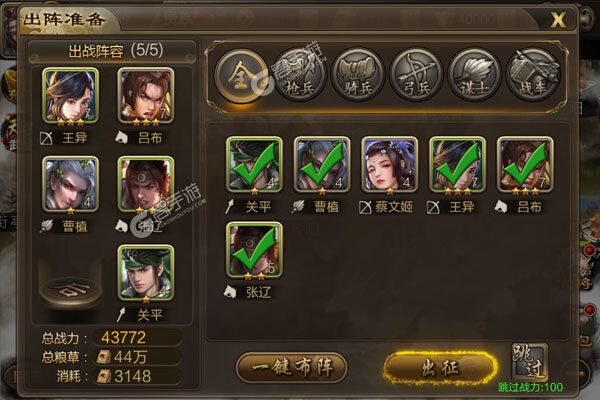Click the empty formation slot pedestal
Image resolution: width=600 pixels, height=400 pixels.
(71, 289)
